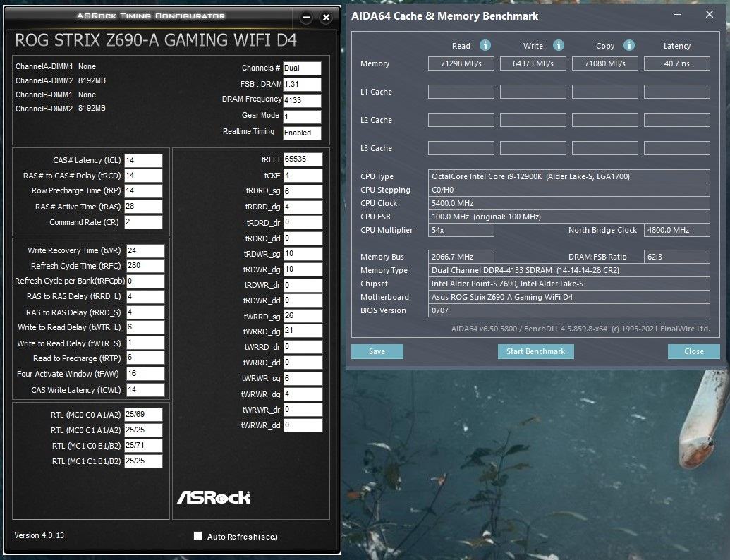The width and height of the screenshot is (730, 560).
Task: Click the Memory Type DDR4-4133 value
Action: click(569, 270)
